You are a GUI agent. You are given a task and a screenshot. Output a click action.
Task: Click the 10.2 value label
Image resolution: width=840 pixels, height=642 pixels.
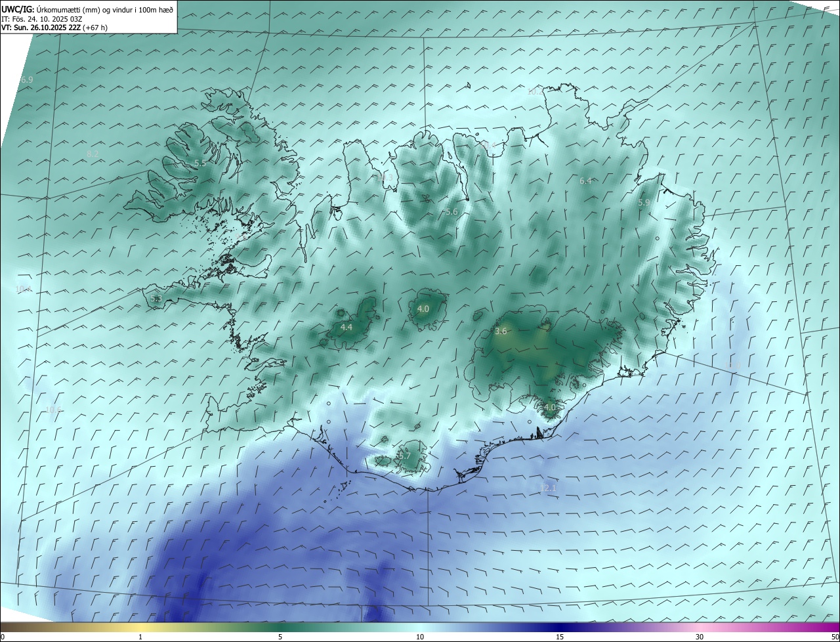coord(535,92)
